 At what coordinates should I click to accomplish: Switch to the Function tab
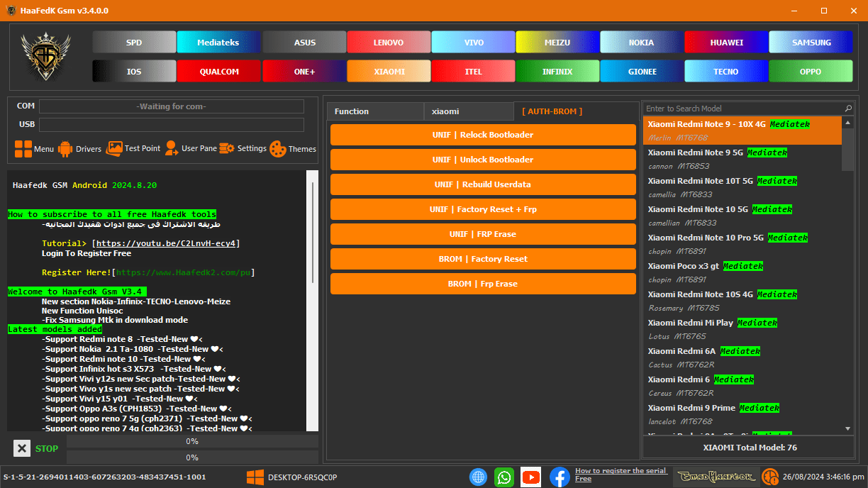click(375, 111)
